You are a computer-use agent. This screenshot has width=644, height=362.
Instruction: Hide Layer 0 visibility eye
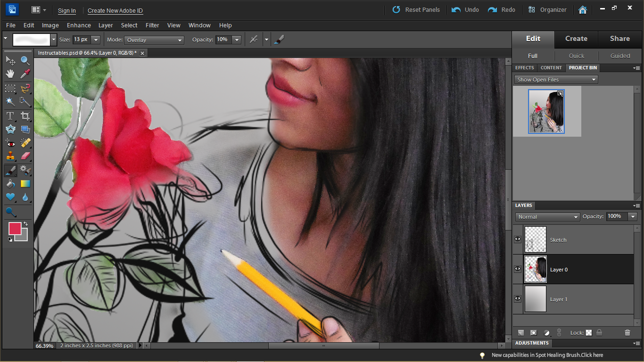(518, 269)
